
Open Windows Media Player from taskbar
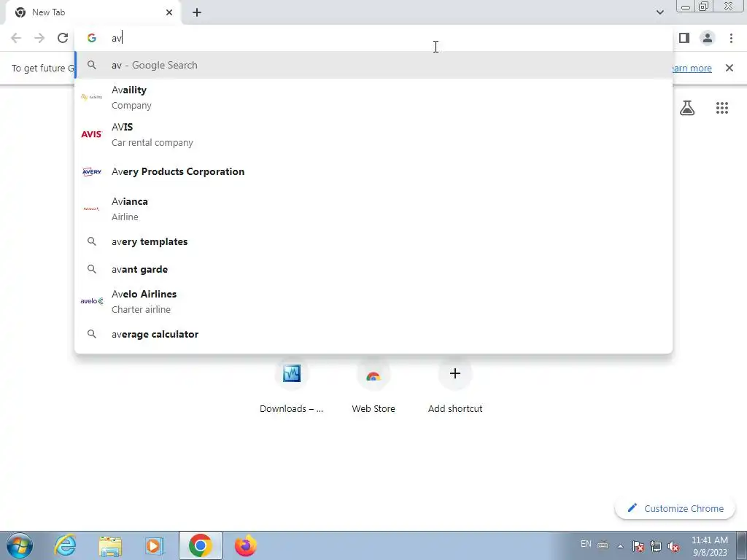pos(155,545)
